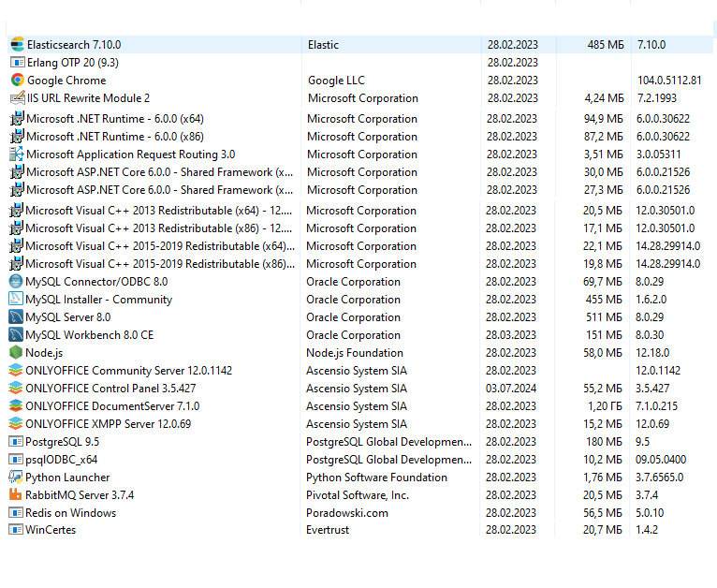Select MySQL Workbench 8.0 CE name
Viewport: 717px width, 588px height.
point(90,335)
